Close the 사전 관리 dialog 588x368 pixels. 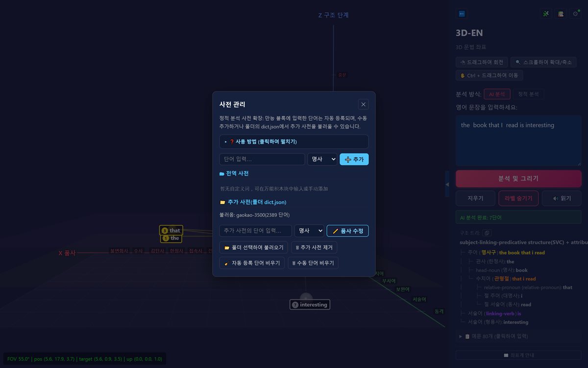point(363,104)
